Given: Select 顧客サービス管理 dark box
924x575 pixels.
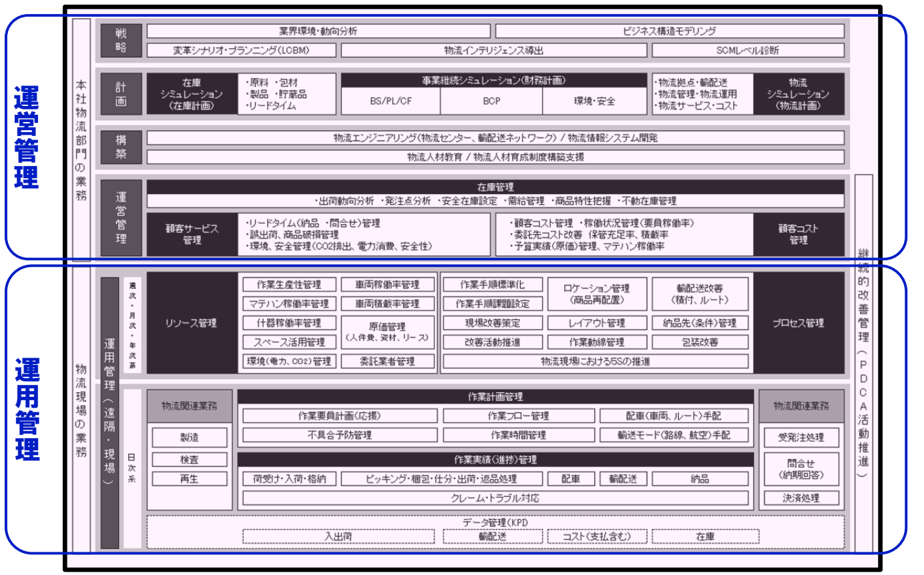Looking at the screenshot, I should 192,234.
